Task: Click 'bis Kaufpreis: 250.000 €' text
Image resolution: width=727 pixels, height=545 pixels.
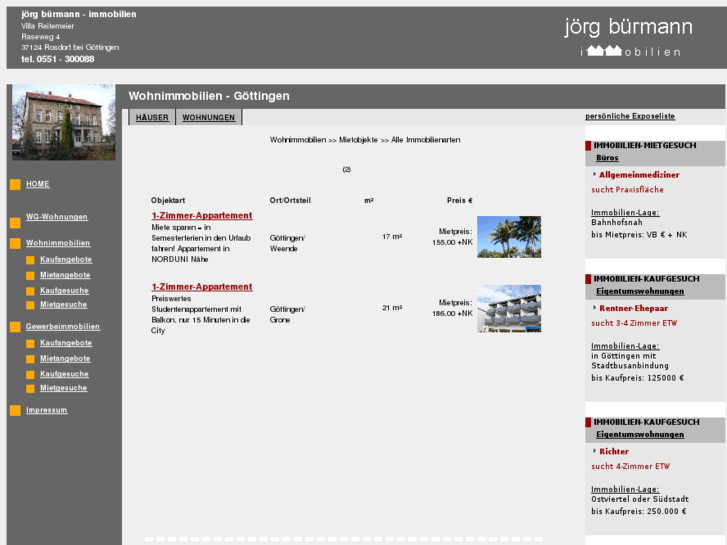Action: coord(638,511)
